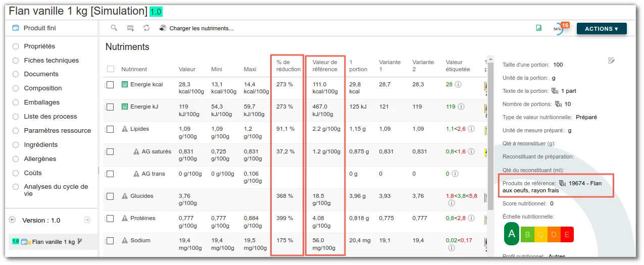Open Emballages in the sidebar
Image resolution: width=644 pixels, height=265 pixels.
[42, 102]
